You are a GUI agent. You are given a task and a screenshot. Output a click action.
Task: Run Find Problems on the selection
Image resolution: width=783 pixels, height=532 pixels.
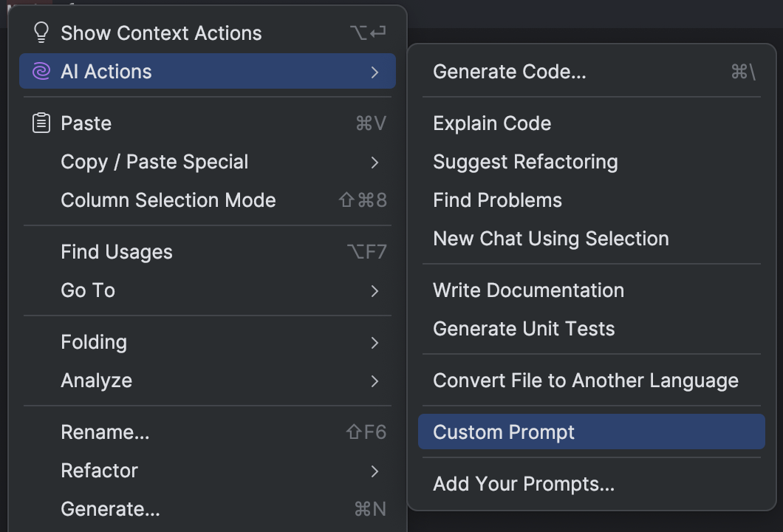(x=496, y=199)
